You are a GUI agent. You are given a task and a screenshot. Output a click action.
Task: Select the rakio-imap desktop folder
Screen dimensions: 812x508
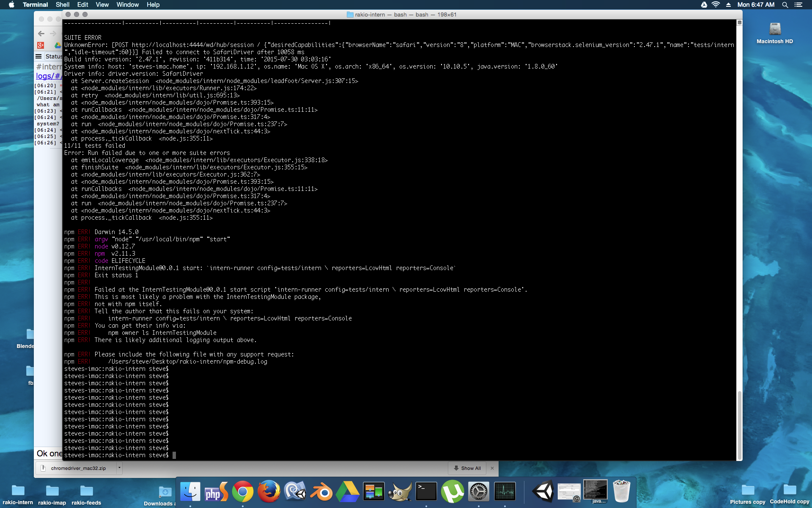(52, 494)
